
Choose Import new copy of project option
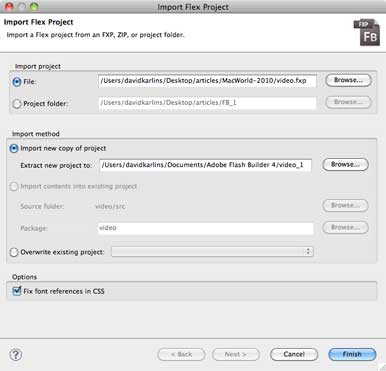coord(14,148)
